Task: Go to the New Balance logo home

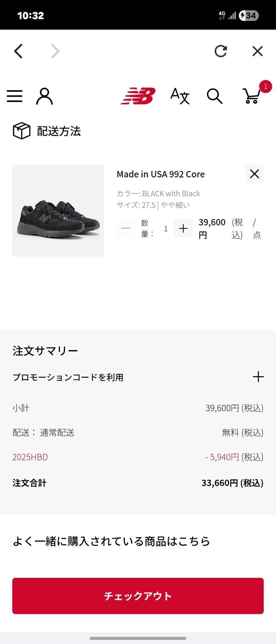Action: tap(138, 96)
